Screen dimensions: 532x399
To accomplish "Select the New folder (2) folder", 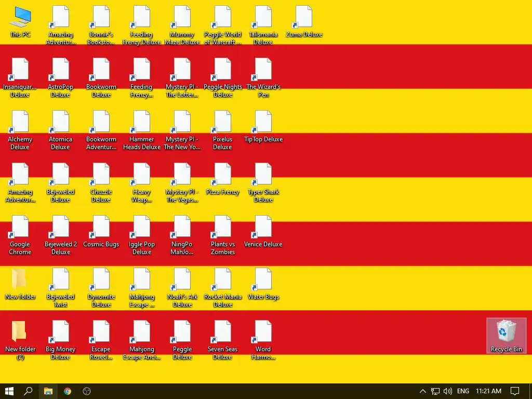I will pos(20,340).
